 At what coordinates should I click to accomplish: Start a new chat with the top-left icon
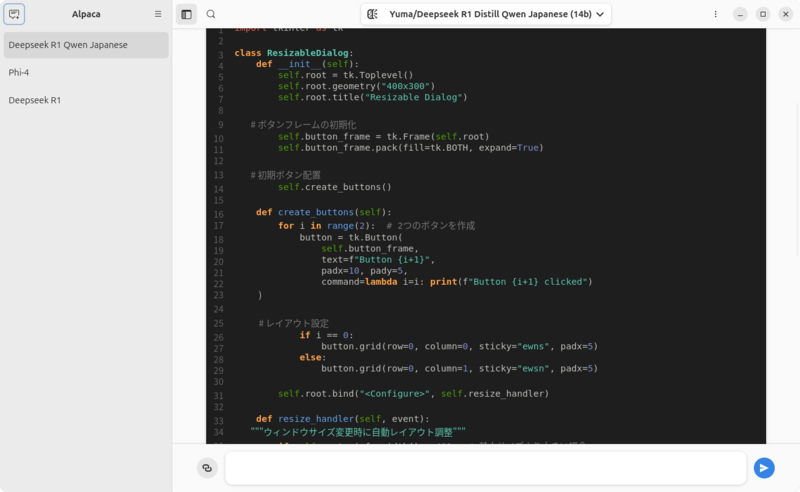tap(14, 14)
